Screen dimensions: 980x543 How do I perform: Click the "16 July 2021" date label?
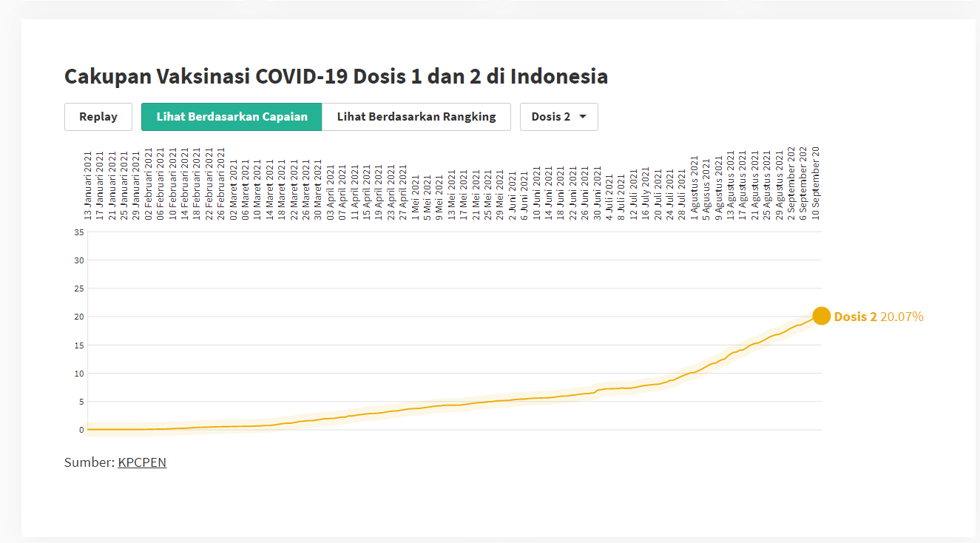tap(645, 195)
